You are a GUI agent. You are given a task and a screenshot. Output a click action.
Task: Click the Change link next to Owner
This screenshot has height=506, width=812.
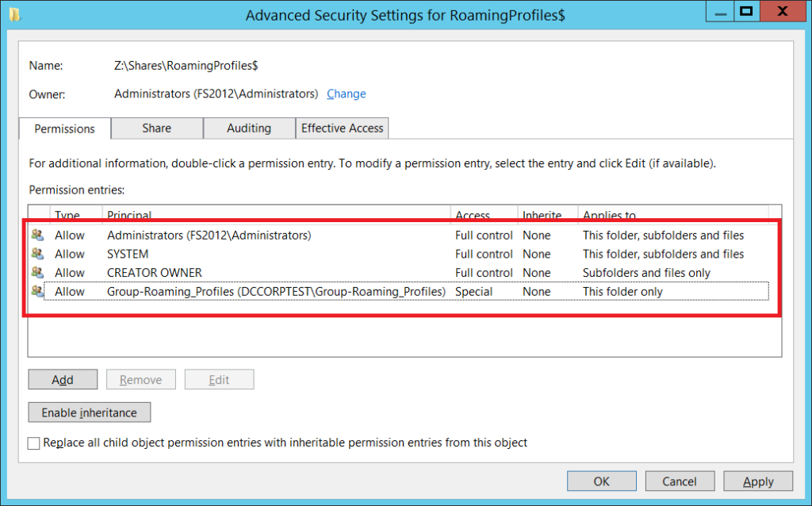pos(346,94)
